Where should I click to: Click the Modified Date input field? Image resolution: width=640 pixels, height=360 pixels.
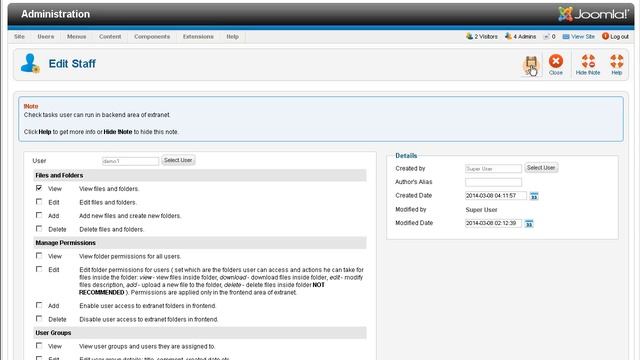[x=493, y=223]
